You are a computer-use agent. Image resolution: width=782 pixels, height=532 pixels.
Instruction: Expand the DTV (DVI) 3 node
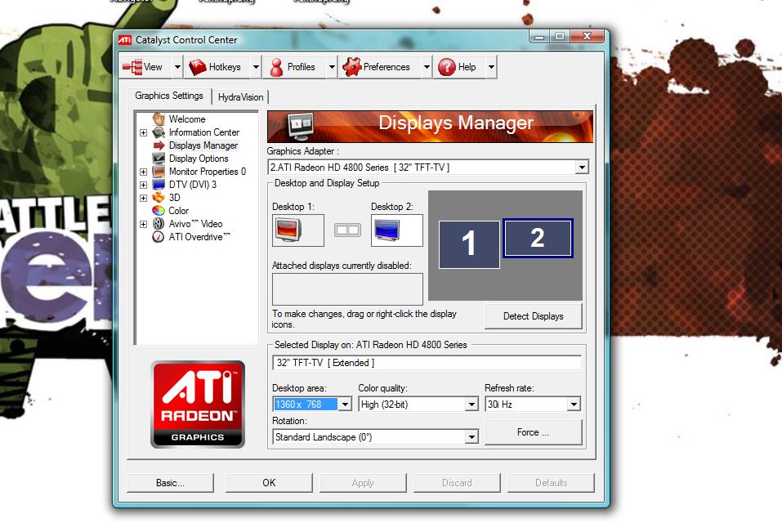click(144, 185)
